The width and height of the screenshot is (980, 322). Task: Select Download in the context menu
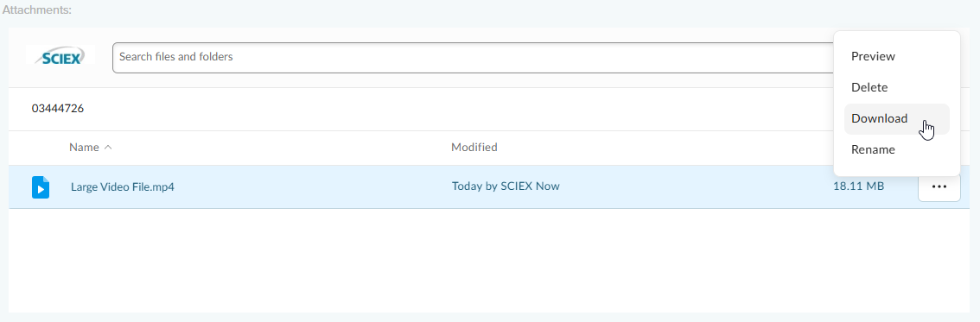click(880, 118)
